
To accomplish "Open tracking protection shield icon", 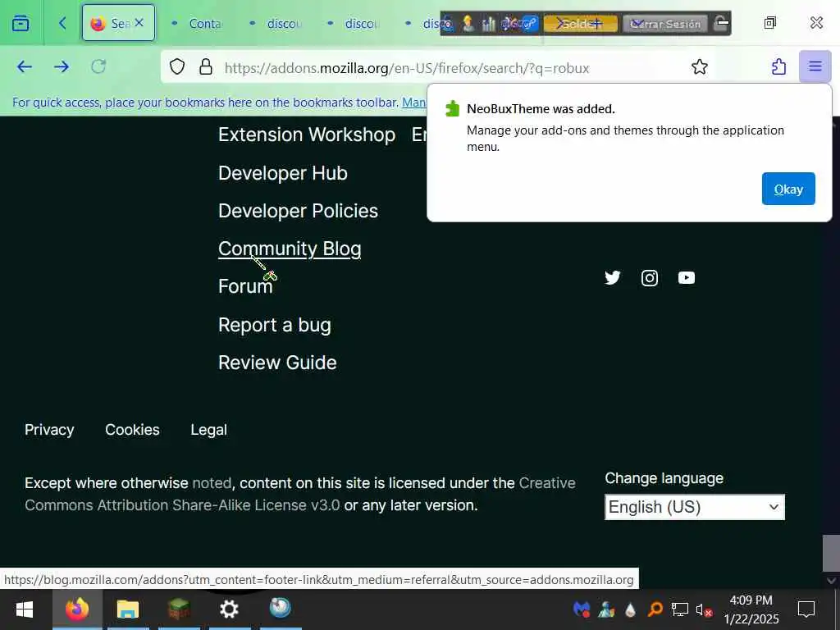I will click(177, 67).
